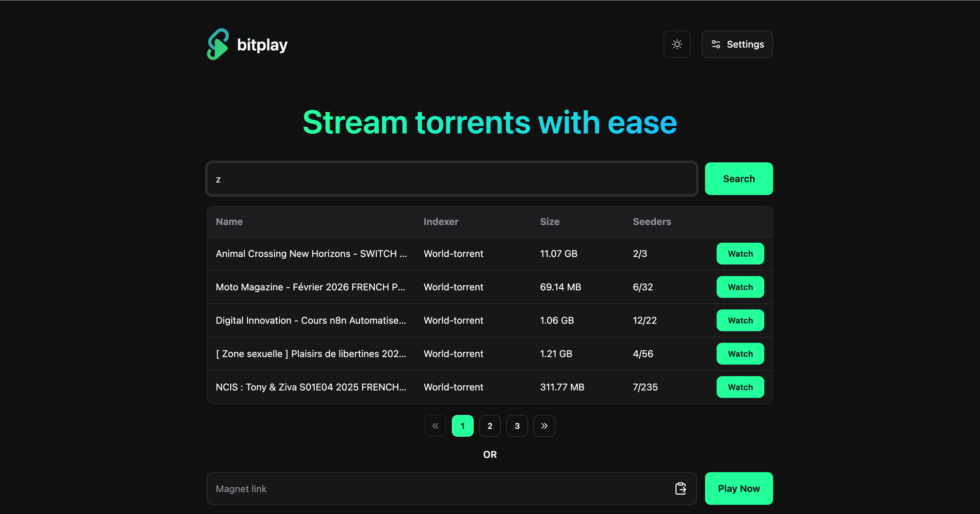
Task: Watch Digital Innovation Cours n8n torrent
Action: point(740,320)
